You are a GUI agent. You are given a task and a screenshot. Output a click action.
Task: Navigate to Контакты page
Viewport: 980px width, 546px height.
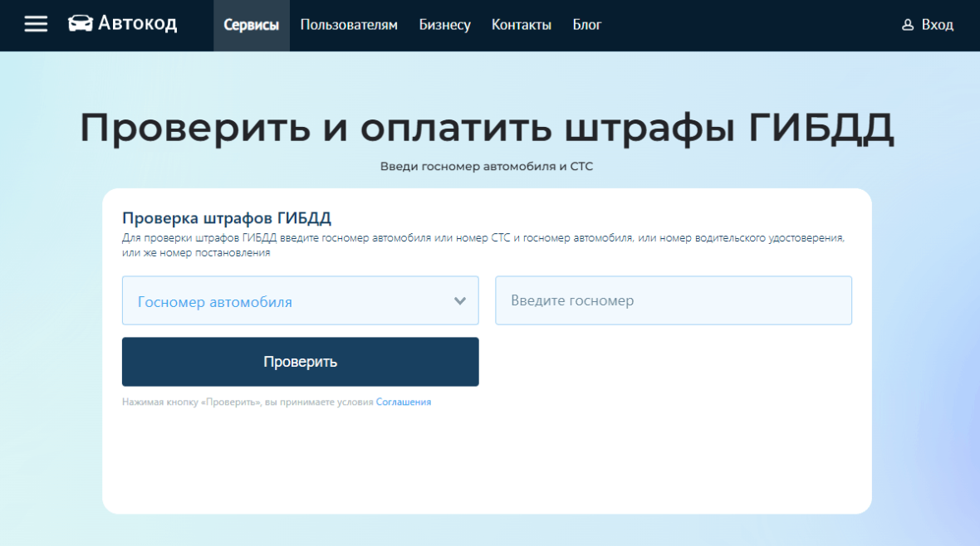522,25
